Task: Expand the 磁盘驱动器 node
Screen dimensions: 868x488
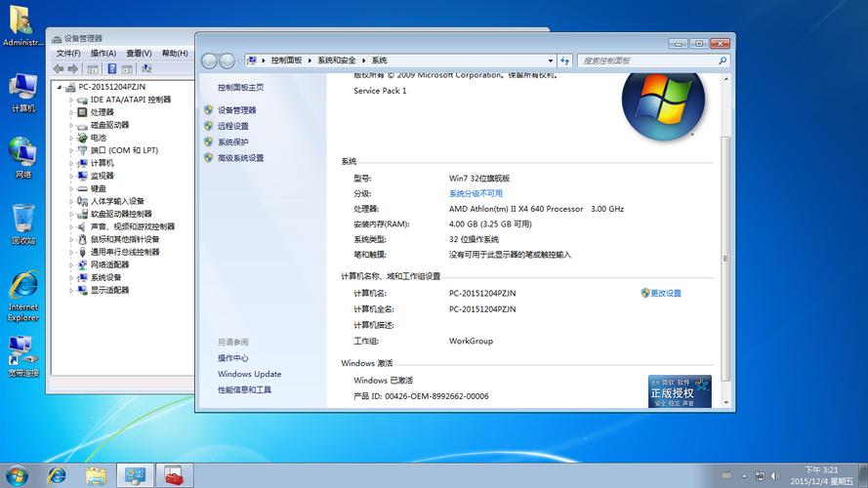Action: 71,125
